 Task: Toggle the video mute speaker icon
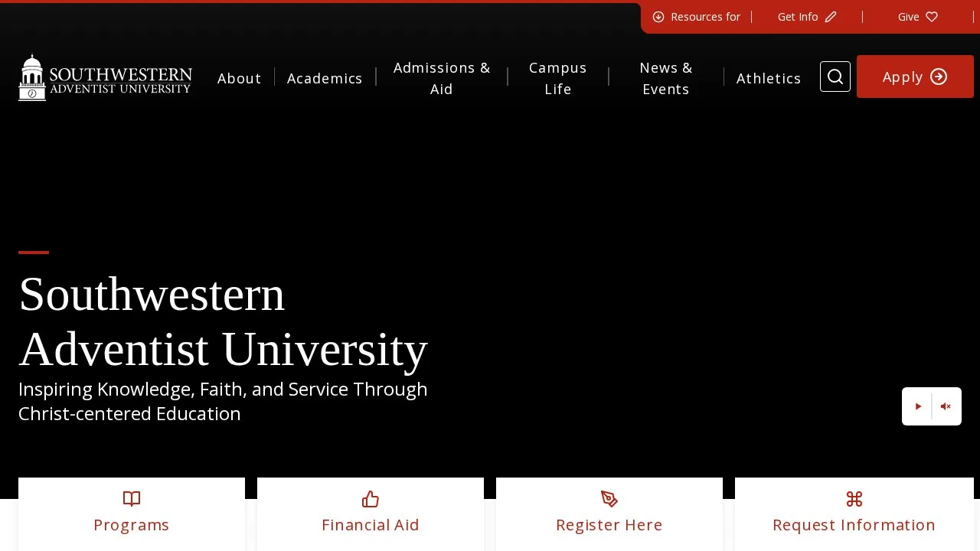coord(946,406)
